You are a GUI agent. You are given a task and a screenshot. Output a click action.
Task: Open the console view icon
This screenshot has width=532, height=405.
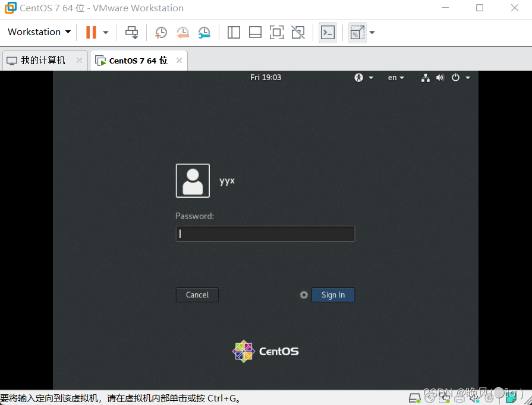[x=328, y=33]
